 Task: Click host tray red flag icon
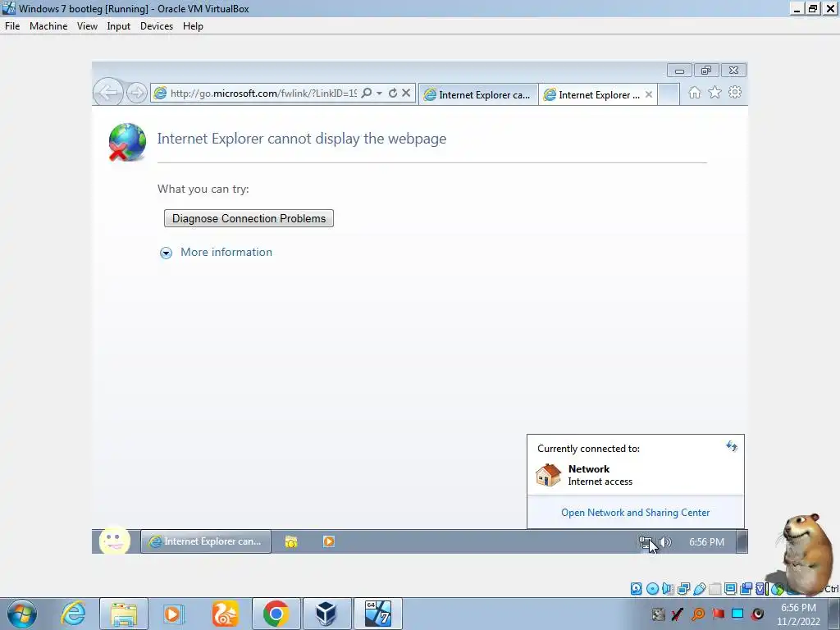coord(718,614)
